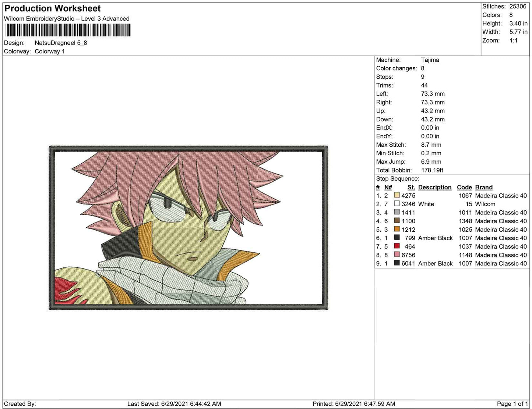The image size is (532, 409).
Task: Select code "15" in the Wilcom row
Action: click(469, 204)
